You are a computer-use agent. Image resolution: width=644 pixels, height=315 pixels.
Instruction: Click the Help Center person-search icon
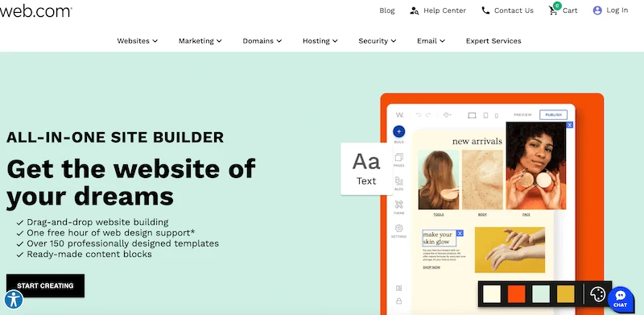[414, 10]
